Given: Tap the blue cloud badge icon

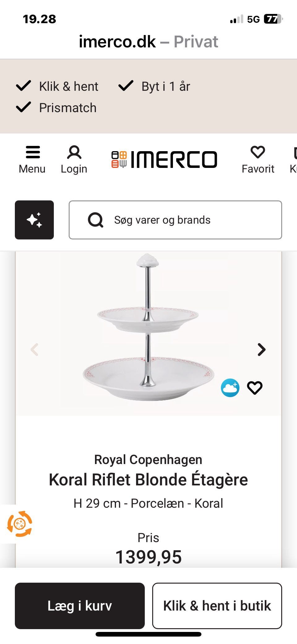Looking at the screenshot, I should pos(230,388).
